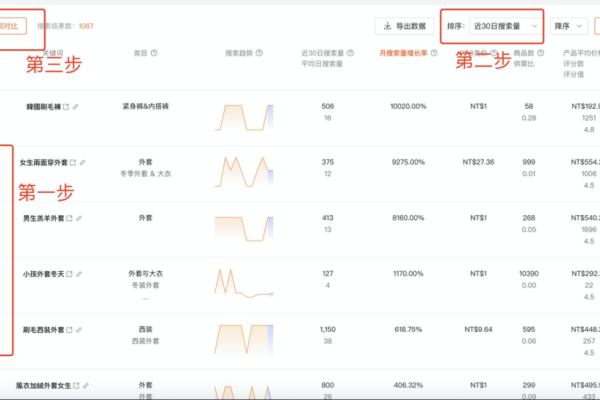View search trend chart for 韓國刷毛褲
Viewport: 600px width, 400px height.
tap(244, 118)
